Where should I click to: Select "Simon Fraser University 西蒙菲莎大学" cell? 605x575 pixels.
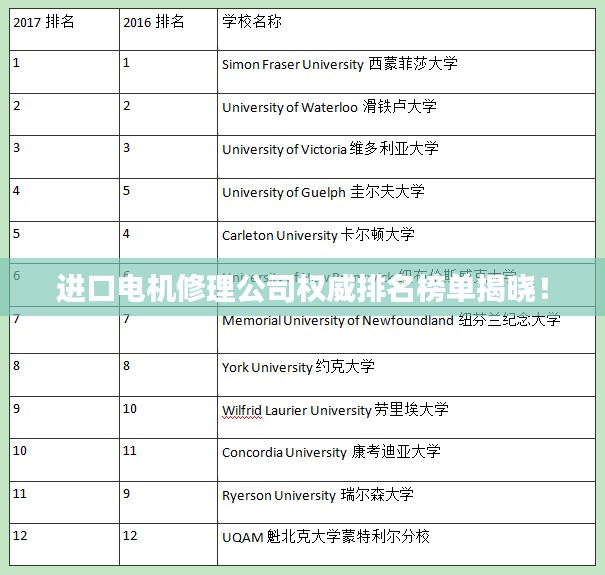407,72
